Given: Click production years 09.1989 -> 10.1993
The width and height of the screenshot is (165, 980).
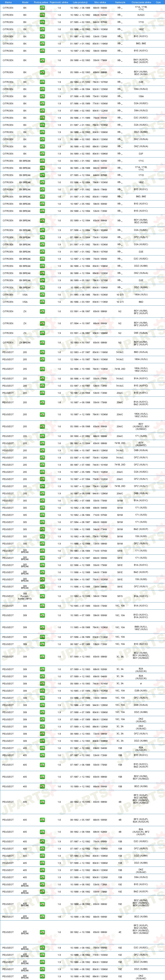Looking at the screenshot, I should [80, 684].
